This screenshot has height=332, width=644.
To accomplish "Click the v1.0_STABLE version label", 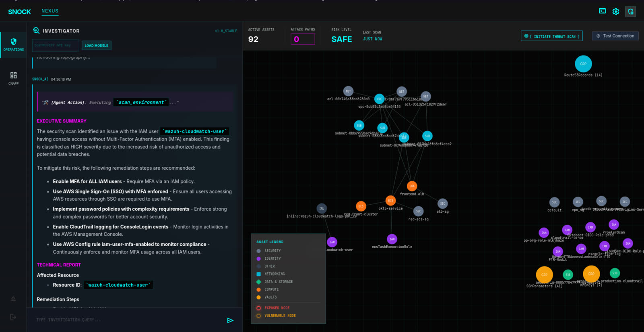I will click(x=226, y=31).
